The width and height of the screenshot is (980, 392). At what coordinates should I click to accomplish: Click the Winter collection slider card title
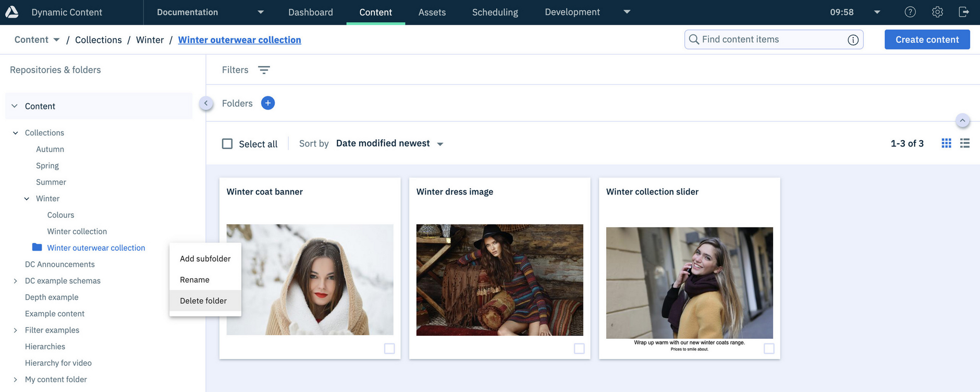(x=652, y=192)
